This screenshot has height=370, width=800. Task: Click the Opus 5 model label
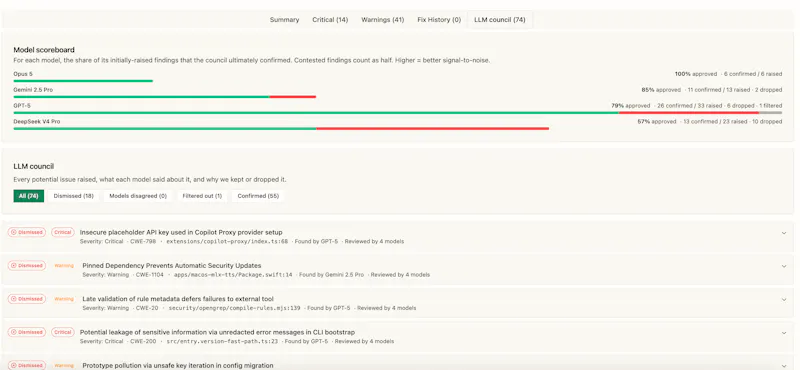coord(23,74)
